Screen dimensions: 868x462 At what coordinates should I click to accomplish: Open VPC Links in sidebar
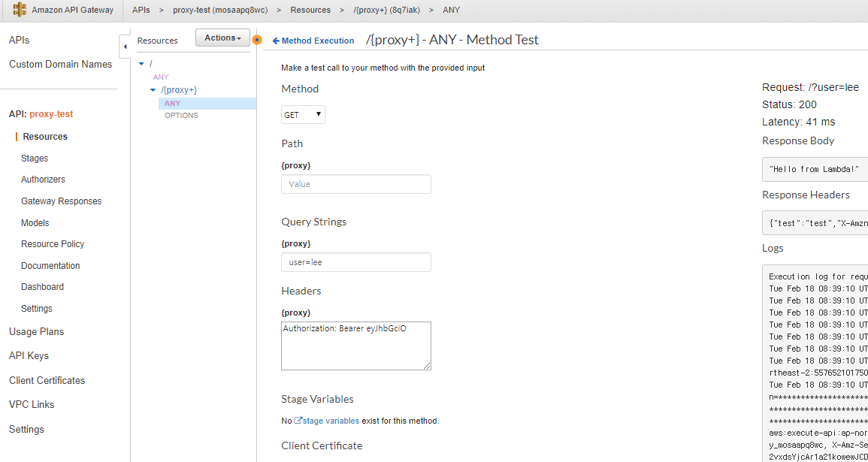point(32,404)
